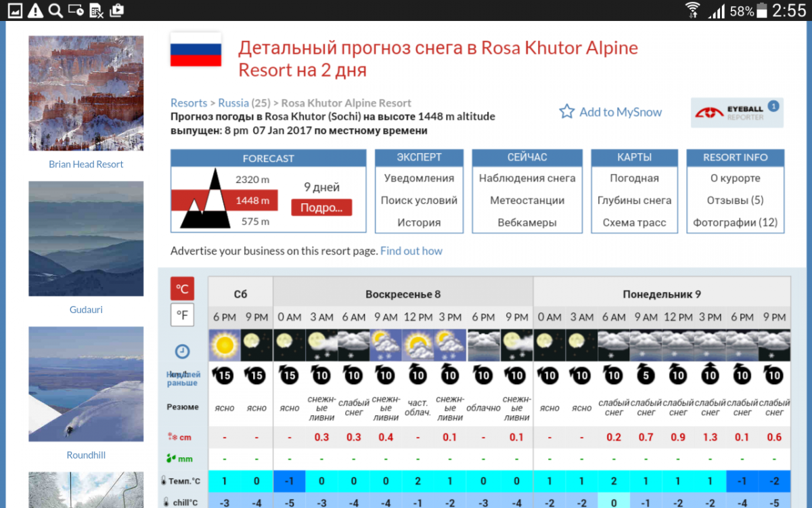
Task: Follow the Gudauri link
Action: click(86, 310)
